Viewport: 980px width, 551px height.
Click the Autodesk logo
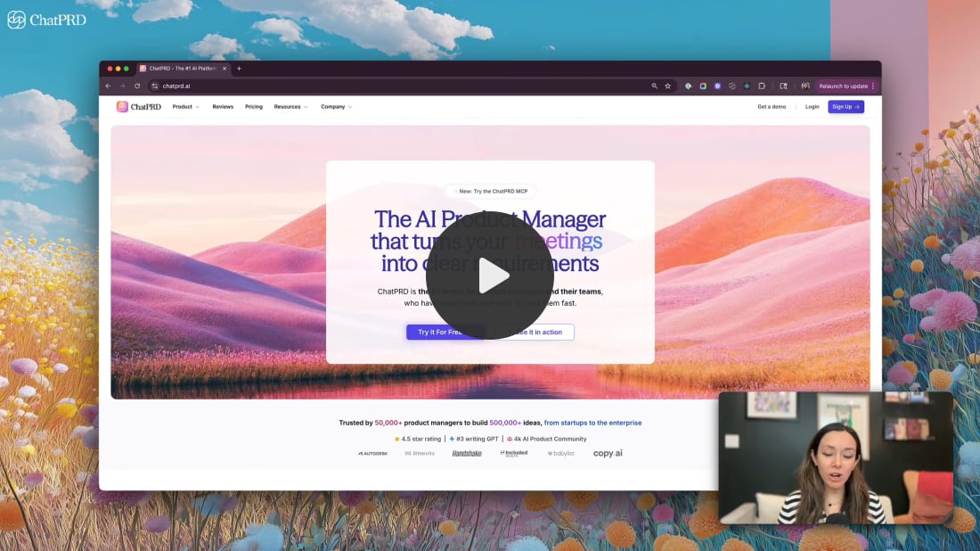point(372,454)
